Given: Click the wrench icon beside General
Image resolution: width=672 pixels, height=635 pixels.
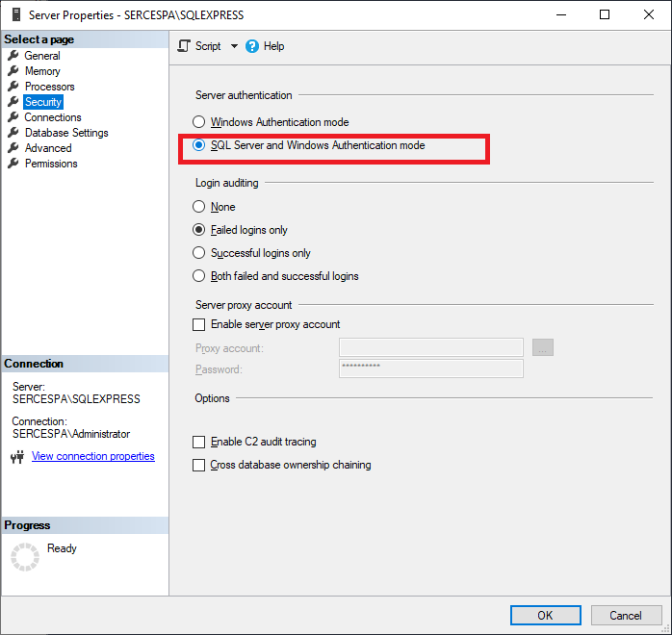Looking at the screenshot, I should click(13, 56).
